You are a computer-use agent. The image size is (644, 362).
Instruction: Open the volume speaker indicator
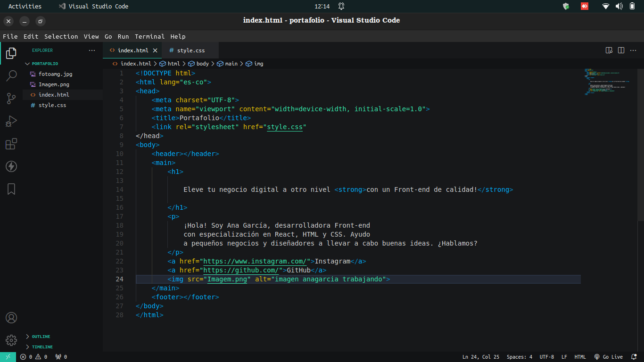point(619,6)
